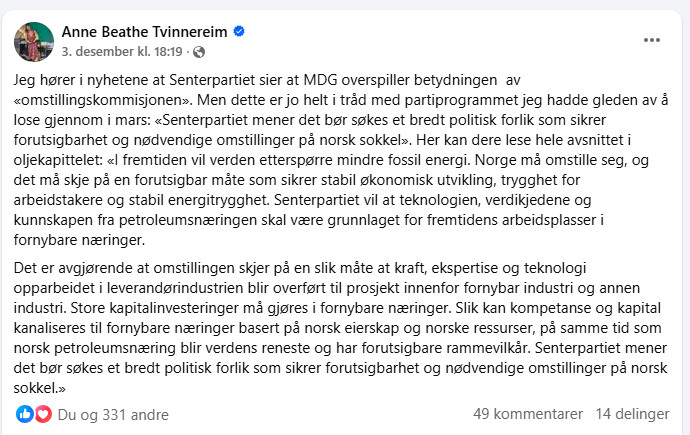Open Anne Beathe Tvinnereim's profile picture
This screenshot has height=435, width=690.
tap(34, 40)
